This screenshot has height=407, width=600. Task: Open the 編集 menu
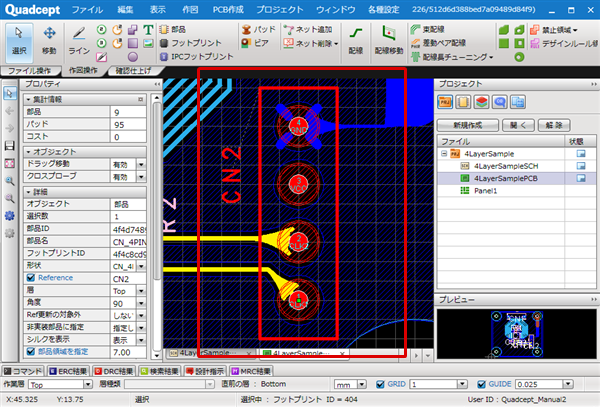pos(125,10)
